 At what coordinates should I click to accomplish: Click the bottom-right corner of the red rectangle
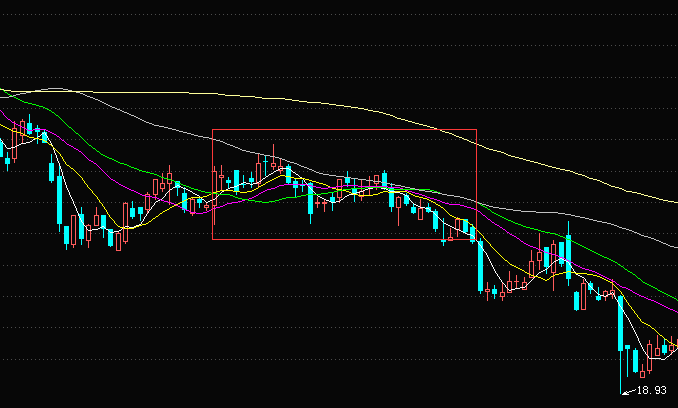pyautogui.click(x=476, y=240)
